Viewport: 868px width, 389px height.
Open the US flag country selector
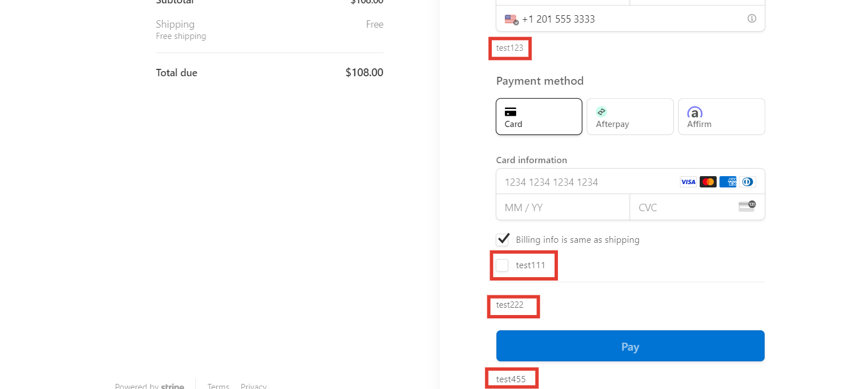(x=512, y=19)
